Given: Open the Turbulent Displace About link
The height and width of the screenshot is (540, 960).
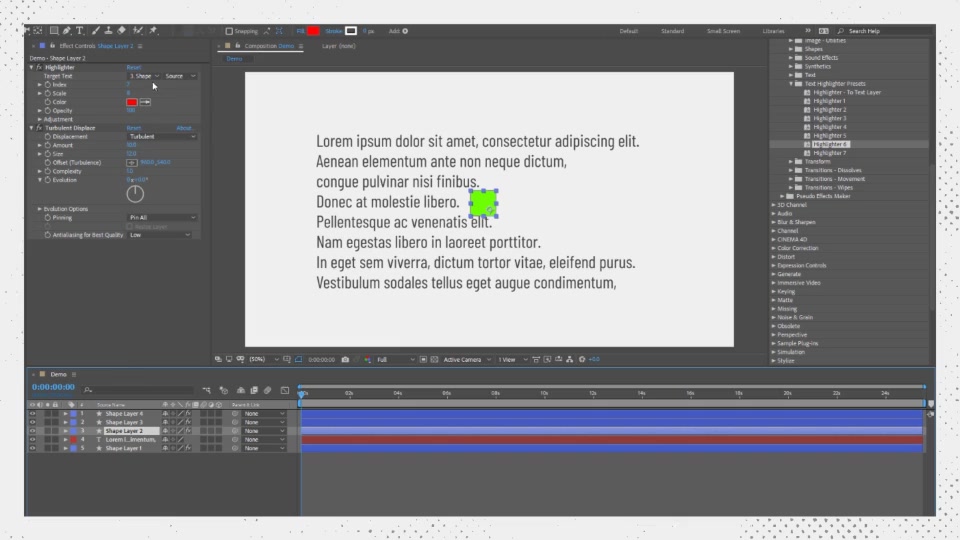Looking at the screenshot, I should click(x=184, y=128).
